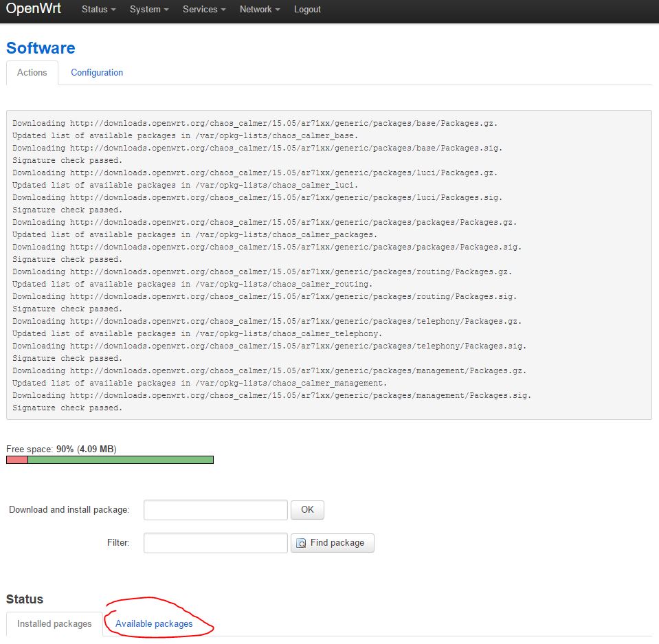Image resolution: width=659 pixels, height=644 pixels.
Task: Switch to the Available packages tab
Action: click(x=154, y=623)
